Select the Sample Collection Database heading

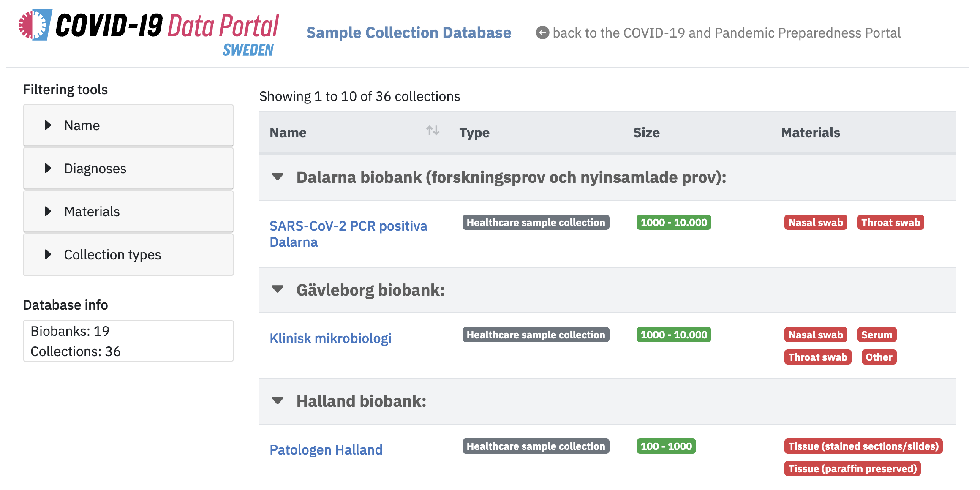409,32
